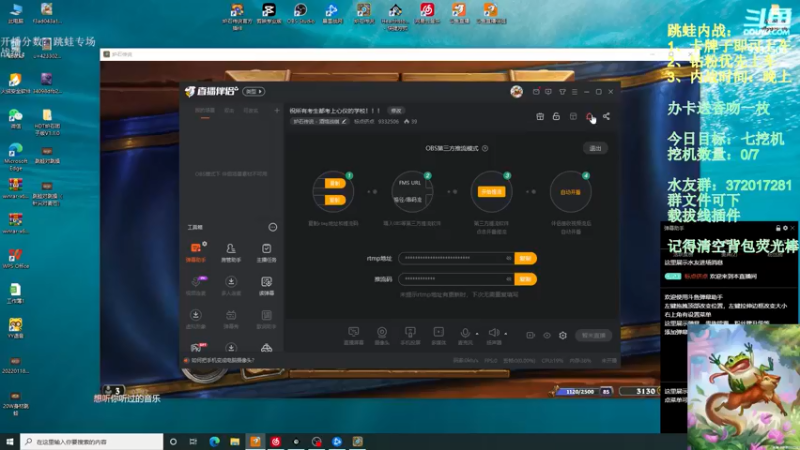Click the microphone icon in bottom toolbar

click(x=465, y=334)
